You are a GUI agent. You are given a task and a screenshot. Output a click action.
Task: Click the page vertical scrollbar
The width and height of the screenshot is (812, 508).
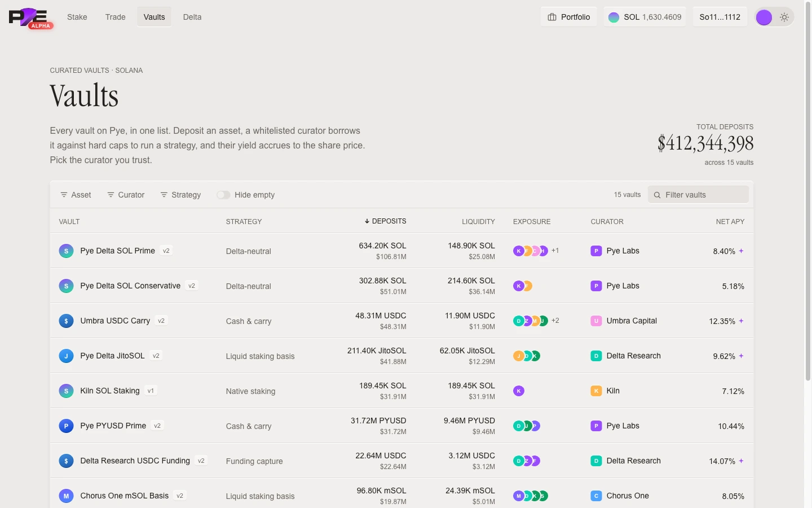pos(808,192)
